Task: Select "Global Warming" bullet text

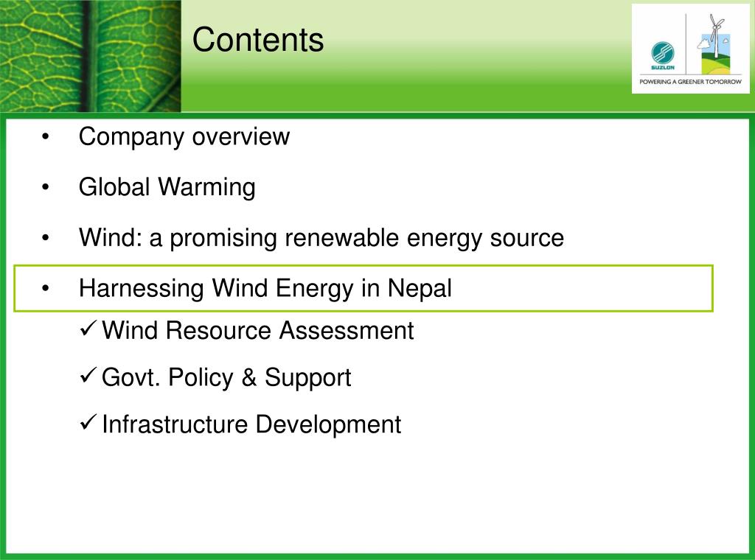Action: [167, 187]
